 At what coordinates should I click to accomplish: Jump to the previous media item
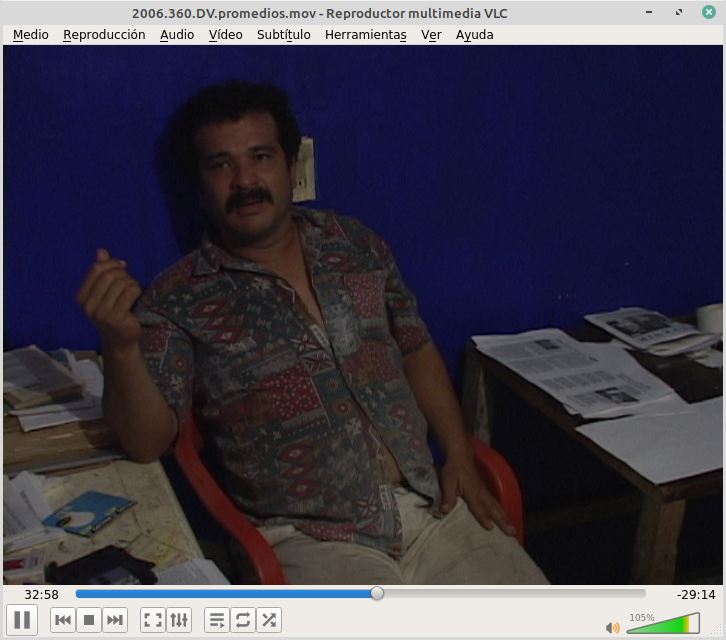click(63, 620)
